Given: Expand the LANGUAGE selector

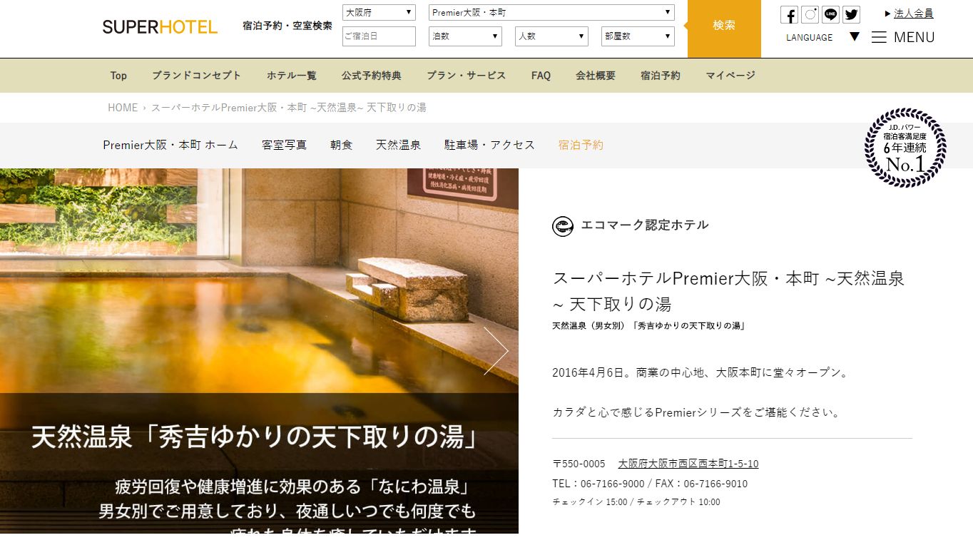Looking at the screenshot, I should pyautogui.click(x=822, y=37).
